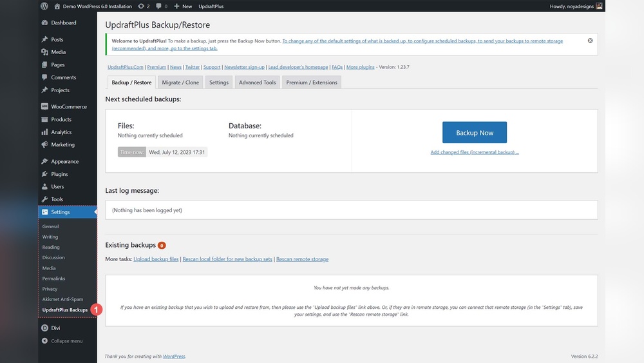644x363 pixels.
Task: Open the UpdraftPlus.Com link
Action: click(126, 67)
